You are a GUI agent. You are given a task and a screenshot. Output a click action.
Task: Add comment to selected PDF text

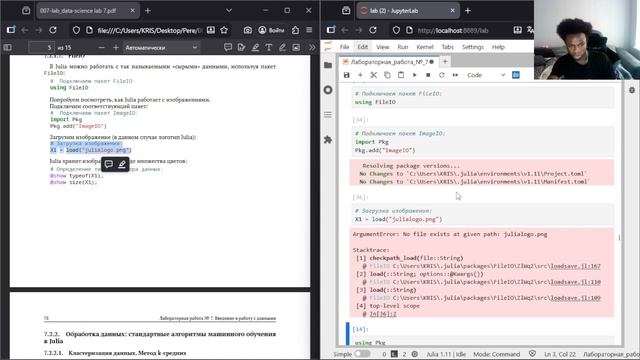109,164
